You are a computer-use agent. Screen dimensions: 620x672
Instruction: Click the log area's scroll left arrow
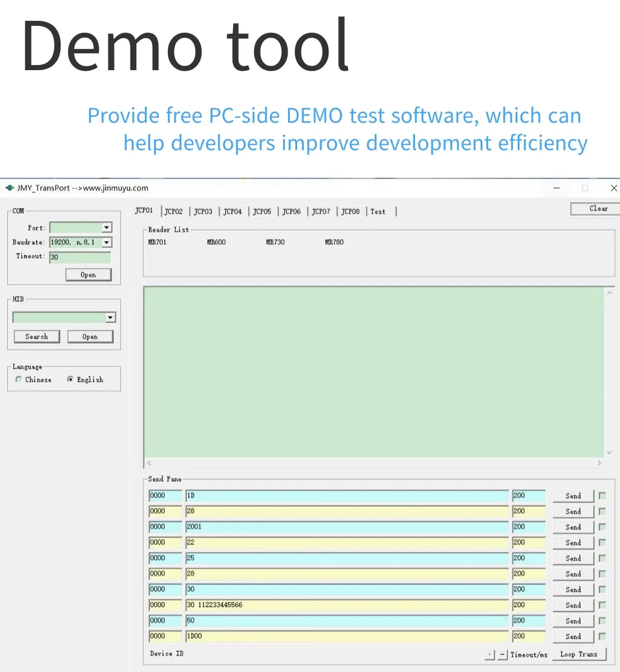(x=149, y=463)
